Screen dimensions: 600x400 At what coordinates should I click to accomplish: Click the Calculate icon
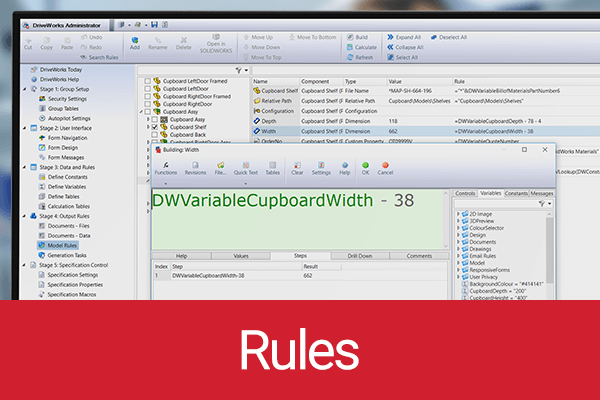pyautogui.click(x=362, y=47)
